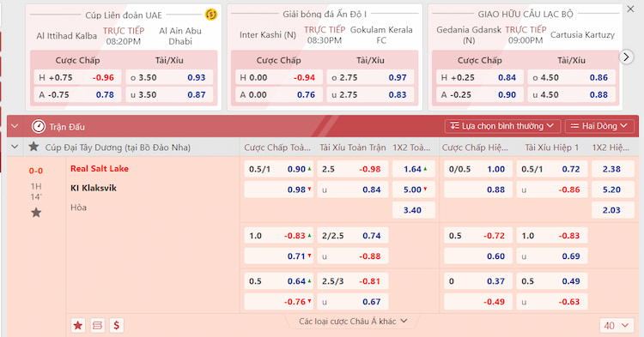The height and width of the screenshot is (337, 644).
Task: Select under odds -0.88
Action: [x=353, y=256]
